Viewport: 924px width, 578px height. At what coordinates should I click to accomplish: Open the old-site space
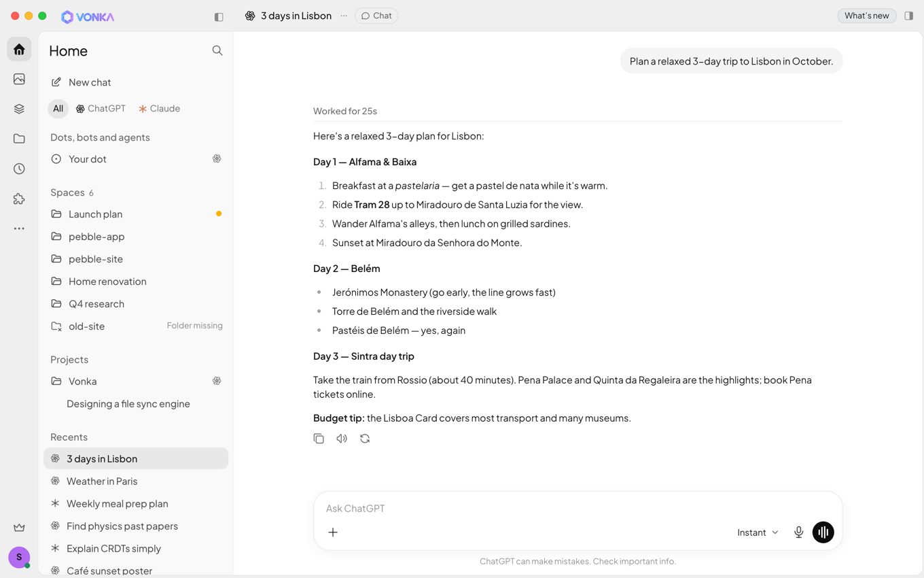136,326
